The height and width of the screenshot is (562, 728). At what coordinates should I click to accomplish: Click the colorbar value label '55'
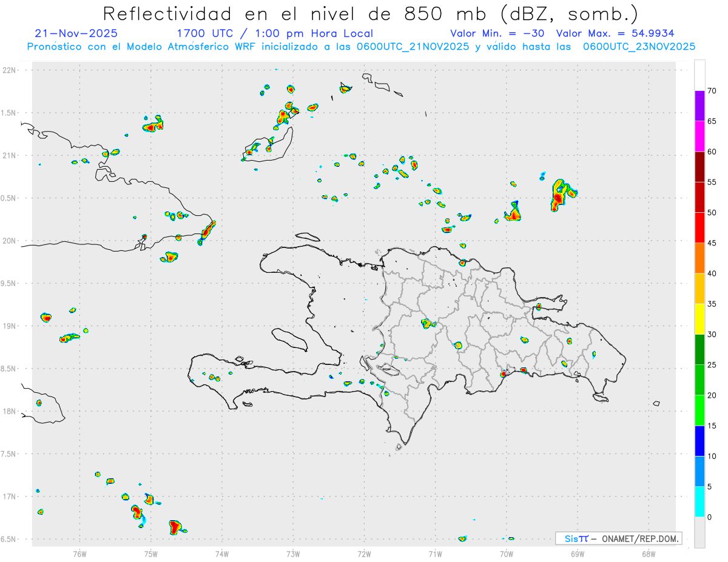(713, 182)
